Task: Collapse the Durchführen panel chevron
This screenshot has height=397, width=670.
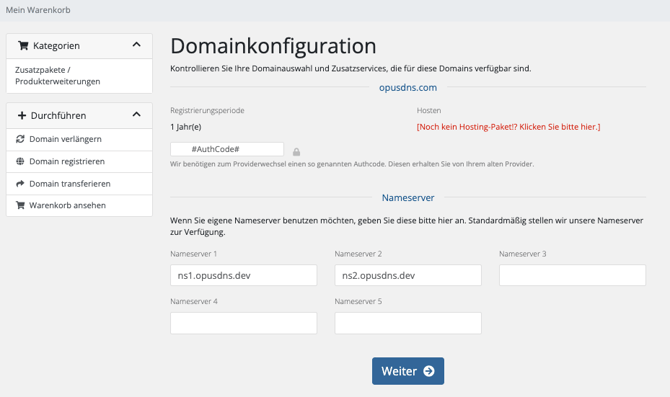Action: (x=136, y=114)
